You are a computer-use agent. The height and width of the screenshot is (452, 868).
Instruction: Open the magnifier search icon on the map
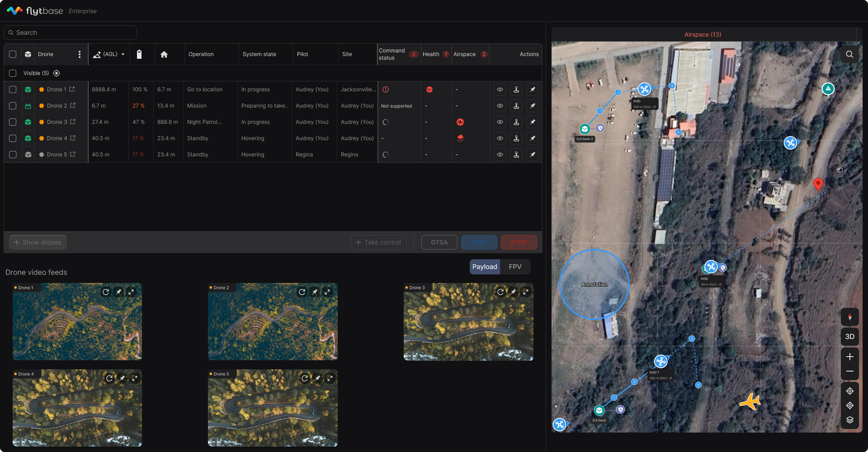point(849,54)
